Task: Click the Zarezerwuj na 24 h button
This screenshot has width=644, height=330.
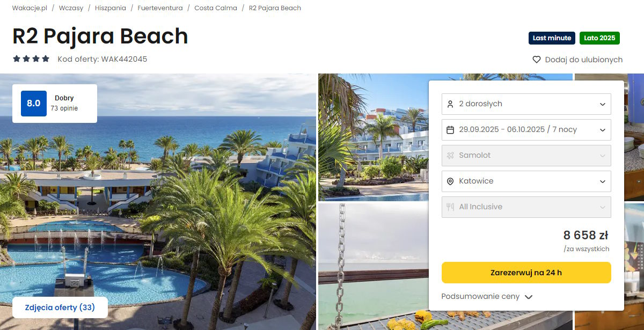Action: (526, 273)
